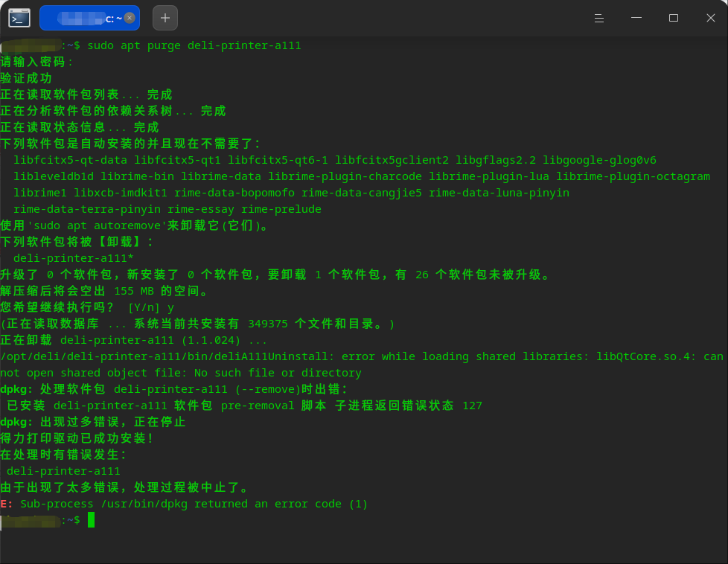Click the 'pre-removal' script text

point(258,406)
